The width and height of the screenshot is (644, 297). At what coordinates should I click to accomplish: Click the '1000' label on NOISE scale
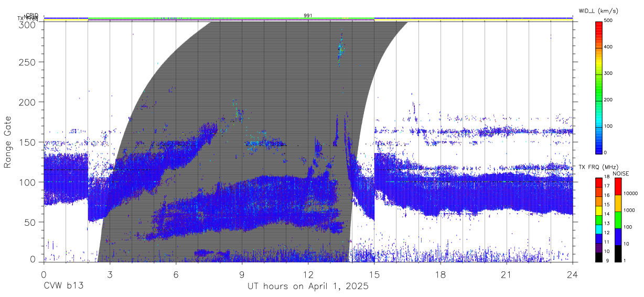(x=629, y=210)
